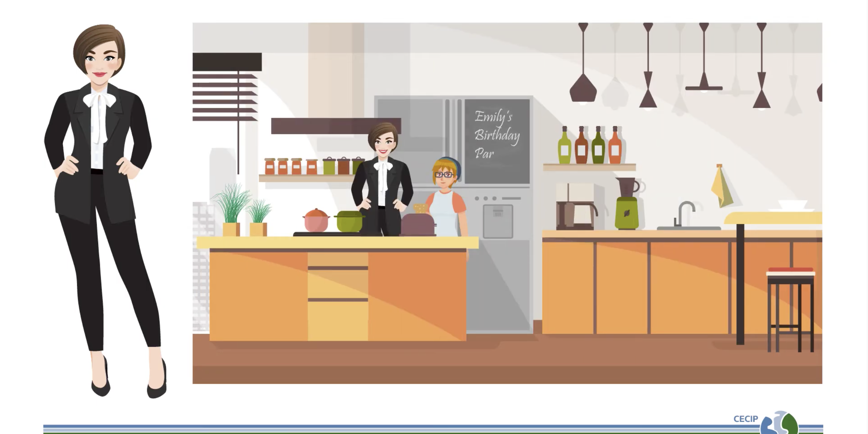
Task: Click the tall potted grass plant
Action: pos(232,212)
